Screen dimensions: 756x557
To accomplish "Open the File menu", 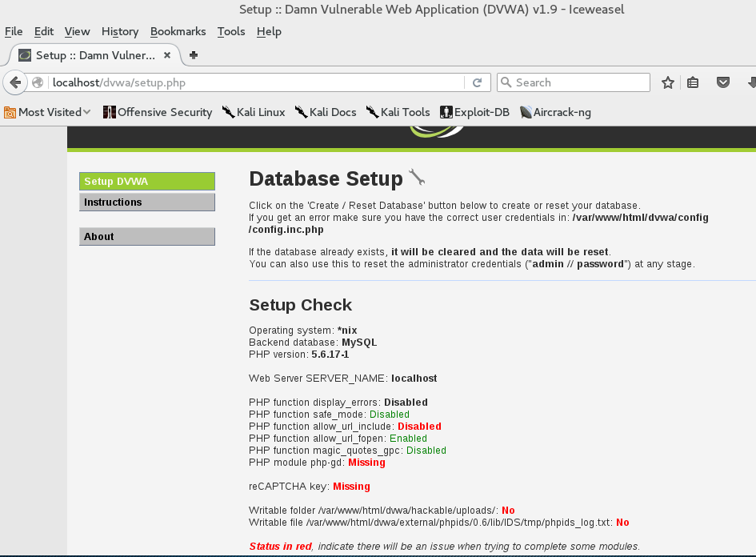I will (14, 31).
